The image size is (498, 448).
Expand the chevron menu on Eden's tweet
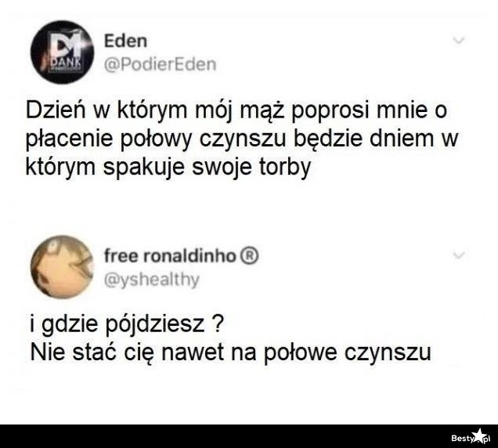click(459, 41)
